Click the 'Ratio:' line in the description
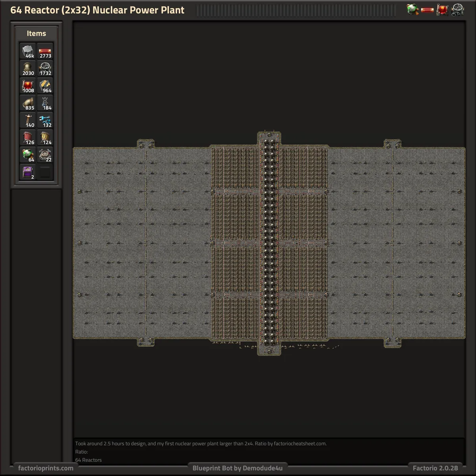476x476 pixels. pyautogui.click(x=82, y=452)
